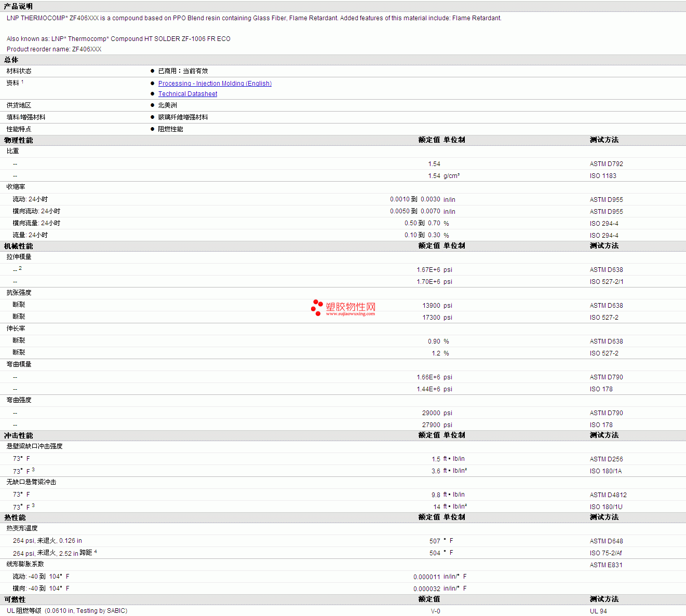Image resolution: width=686 pixels, height=616 pixels.
Task: Click the 性能特点 row label
Action: pos(19,129)
